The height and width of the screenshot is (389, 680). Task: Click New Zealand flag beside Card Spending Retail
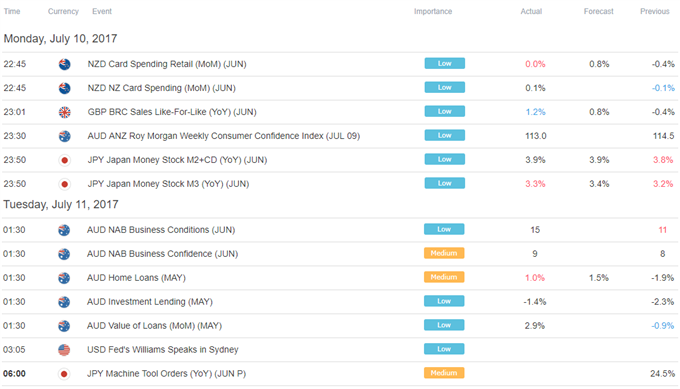tap(65, 64)
